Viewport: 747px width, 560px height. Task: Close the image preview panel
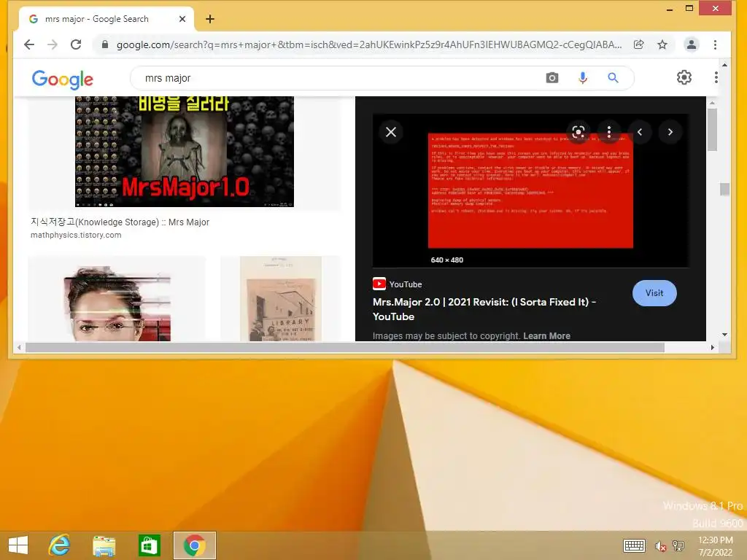pyautogui.click(x=391, y=132)
